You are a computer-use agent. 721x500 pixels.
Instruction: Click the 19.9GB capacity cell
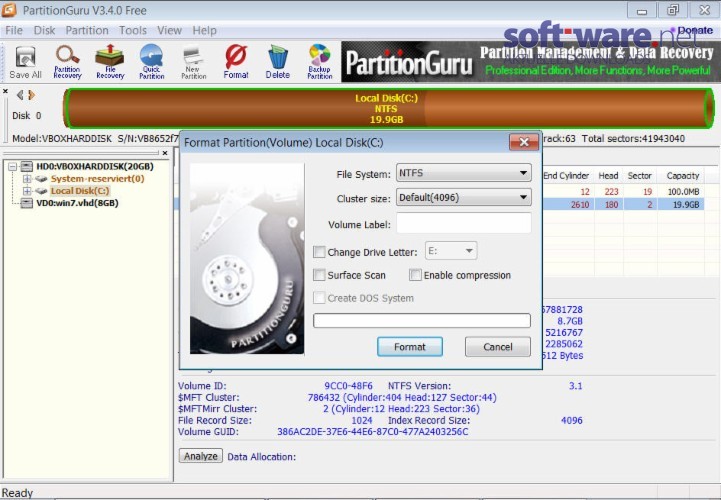click(686, 204)
